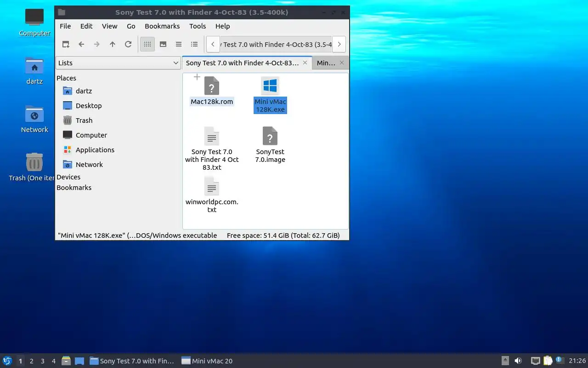
Task: Expand the Devices section
Action: pyautogui.click(x=68, y=177)
